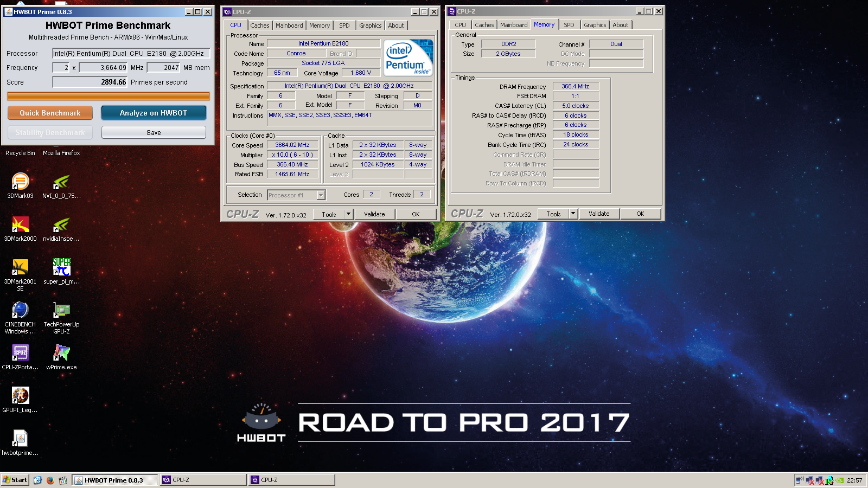
Task: Click the Firefox quick launch icon
Action: pyautogui.click(x=50, y=480)
